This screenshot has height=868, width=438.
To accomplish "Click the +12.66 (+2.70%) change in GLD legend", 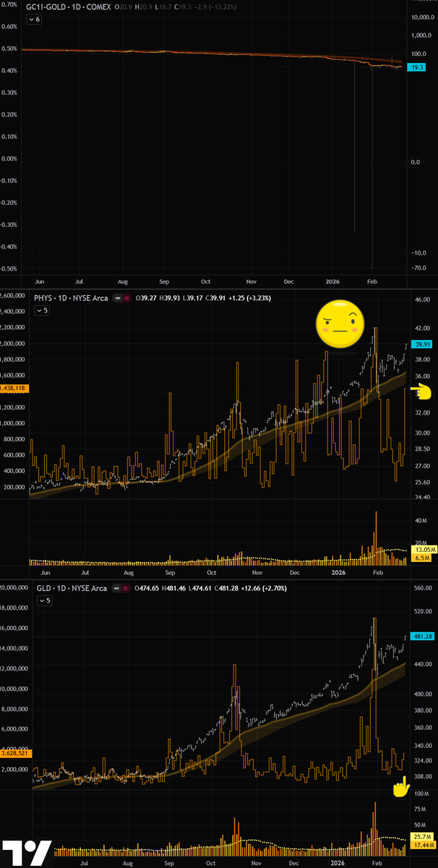I will [x=263, y=588].
